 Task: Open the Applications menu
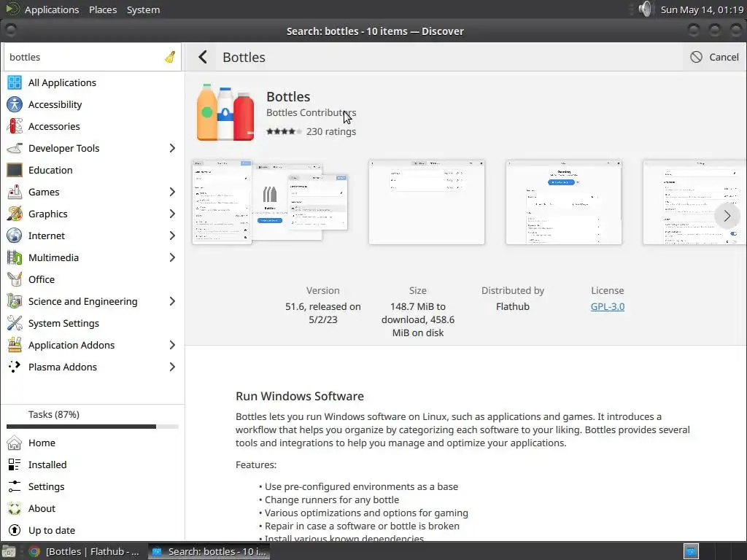[x=52, y=9]
